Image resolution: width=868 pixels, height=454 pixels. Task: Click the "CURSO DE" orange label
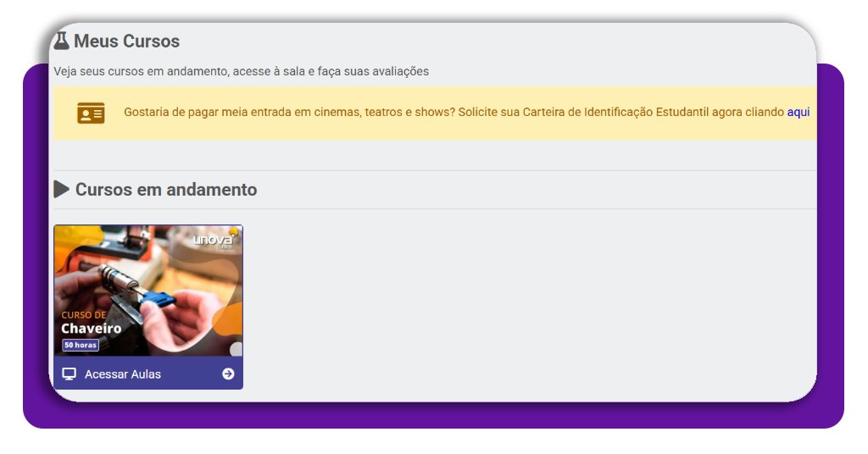tap(84, 315)
